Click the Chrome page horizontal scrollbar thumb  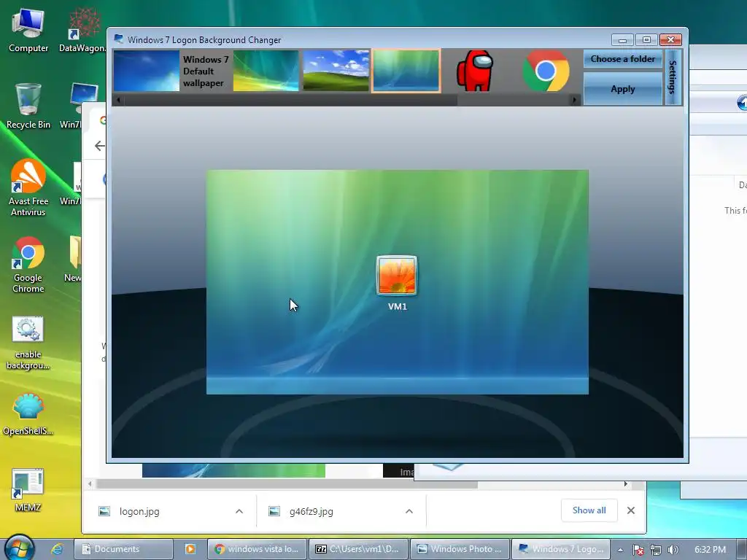[287, 484]
